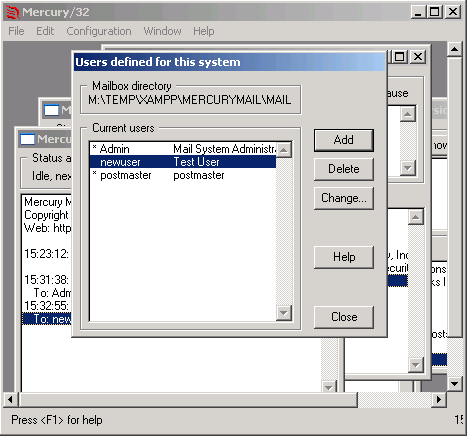The height and width of the screenshot is (436, 467).
Task: Click the Mercury/32 title bar application icon
Action: pyautogui.click(x=13, y=12)
